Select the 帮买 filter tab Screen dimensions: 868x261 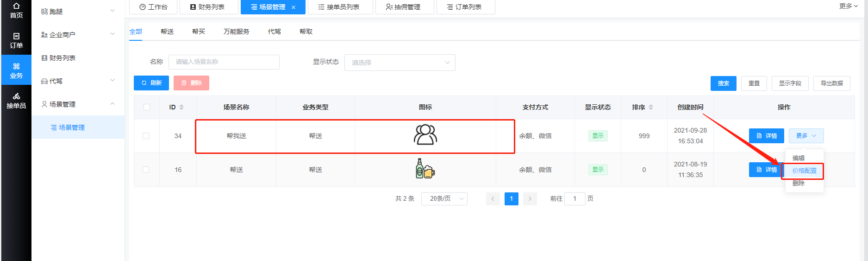click(x=199, y=32)
